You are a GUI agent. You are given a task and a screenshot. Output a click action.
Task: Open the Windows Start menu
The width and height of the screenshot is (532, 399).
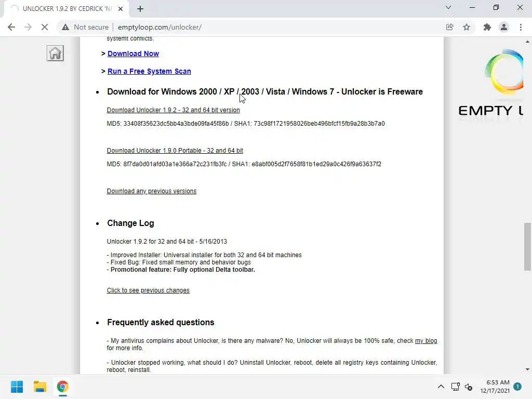click(17, 387)
